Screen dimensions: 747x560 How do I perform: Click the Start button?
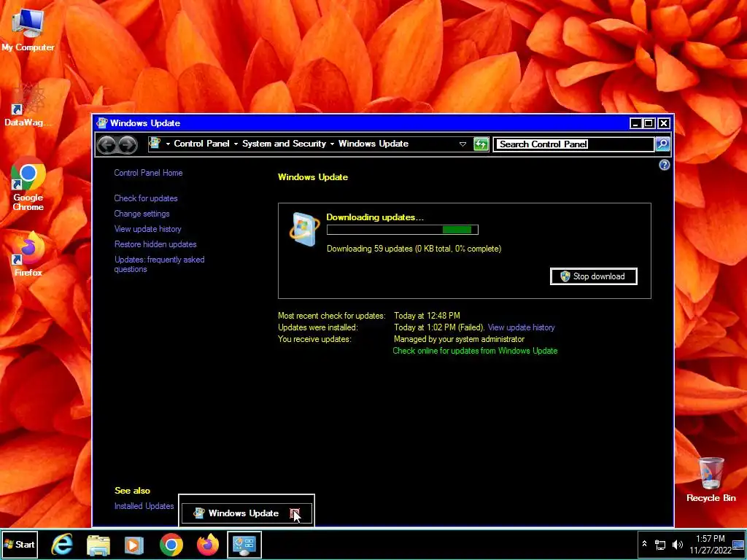click(20, 544)
